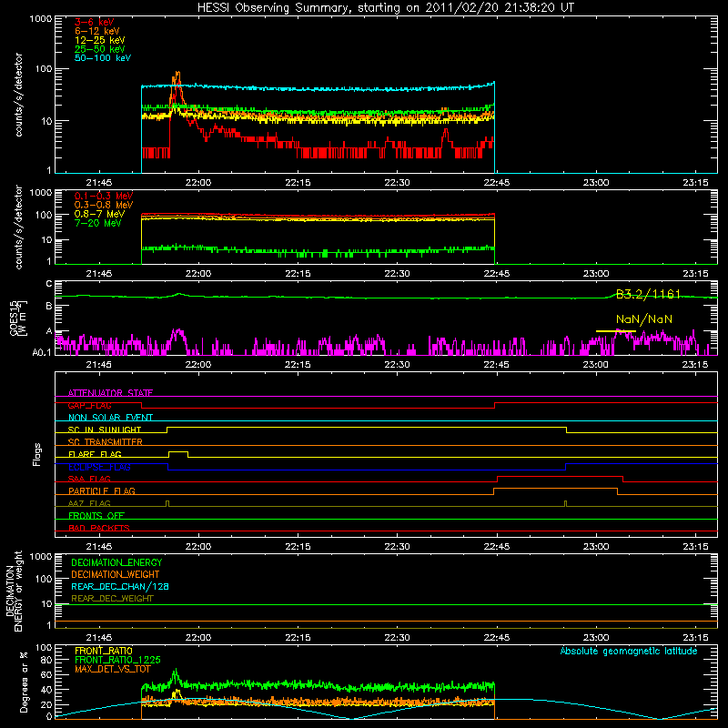728x728 pixels.
Task: Click the 22:30 tick label under GOES plot
Action: (x=397, y=365)
